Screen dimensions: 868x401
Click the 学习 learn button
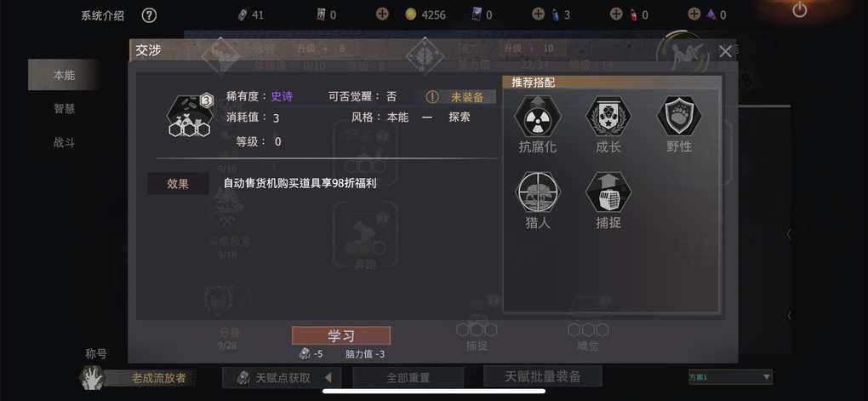click(341, 335)
